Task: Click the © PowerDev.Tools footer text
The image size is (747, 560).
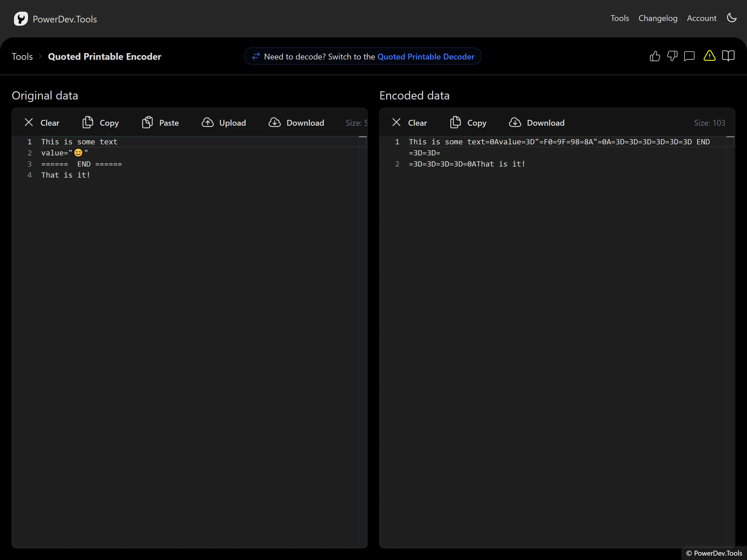Action: click(714, 553)
